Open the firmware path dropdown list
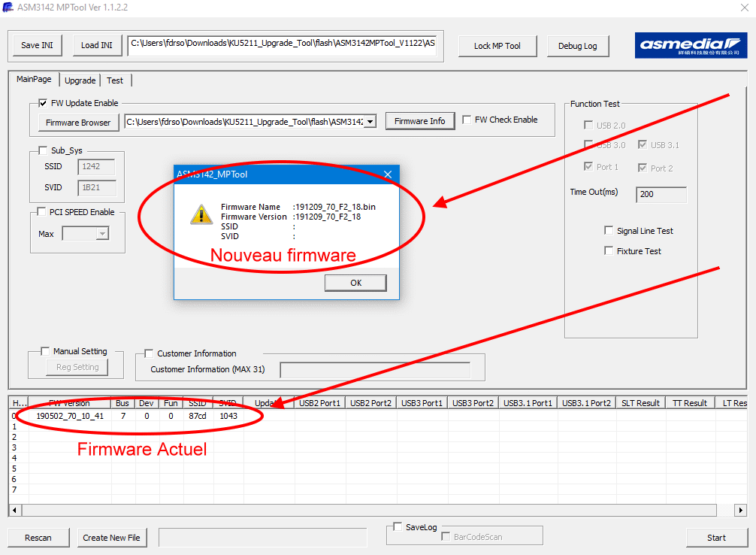This screenshot has height=555, width=756. tap(370, 122)
